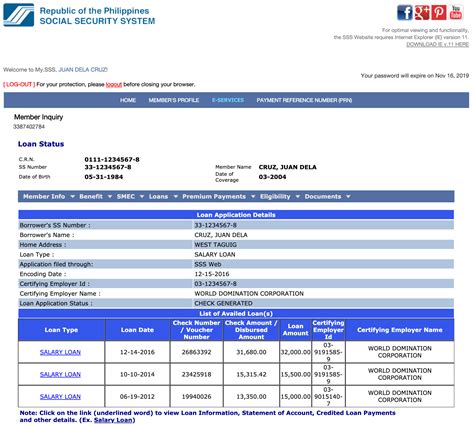Viewport: 474px width, 428px height.
Task: Click the check number 23425918
Action: click(196, 374)
